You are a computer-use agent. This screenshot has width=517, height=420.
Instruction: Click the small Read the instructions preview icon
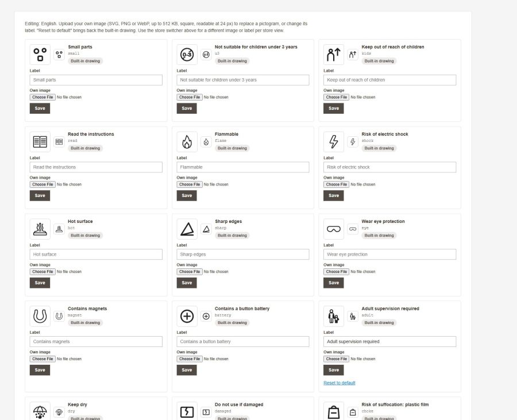pos(59,142)
